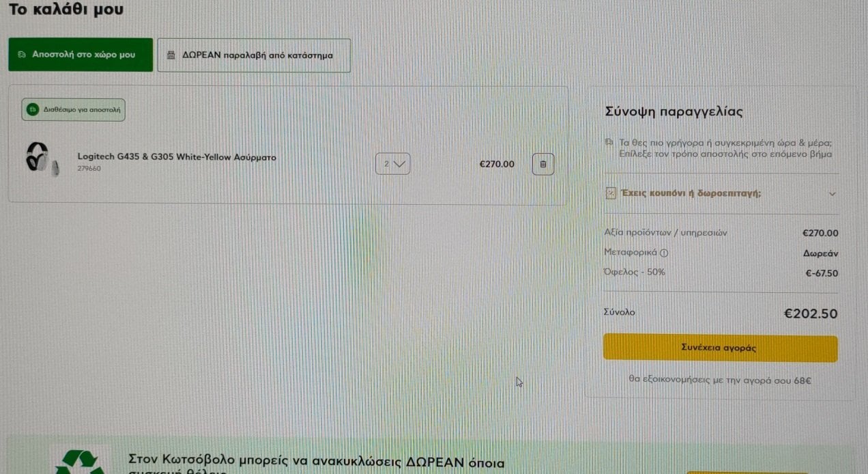
Task: Click the coupon ticket icon
Action: coord(611,193)
